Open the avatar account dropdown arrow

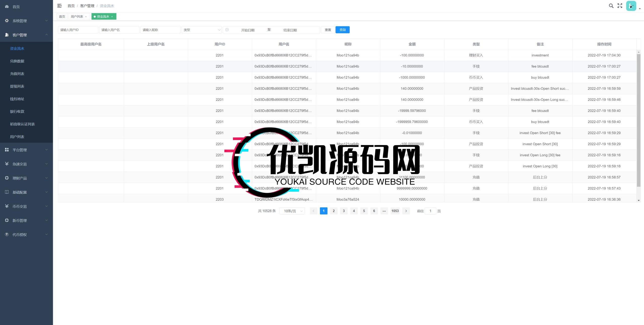point(639,9)
